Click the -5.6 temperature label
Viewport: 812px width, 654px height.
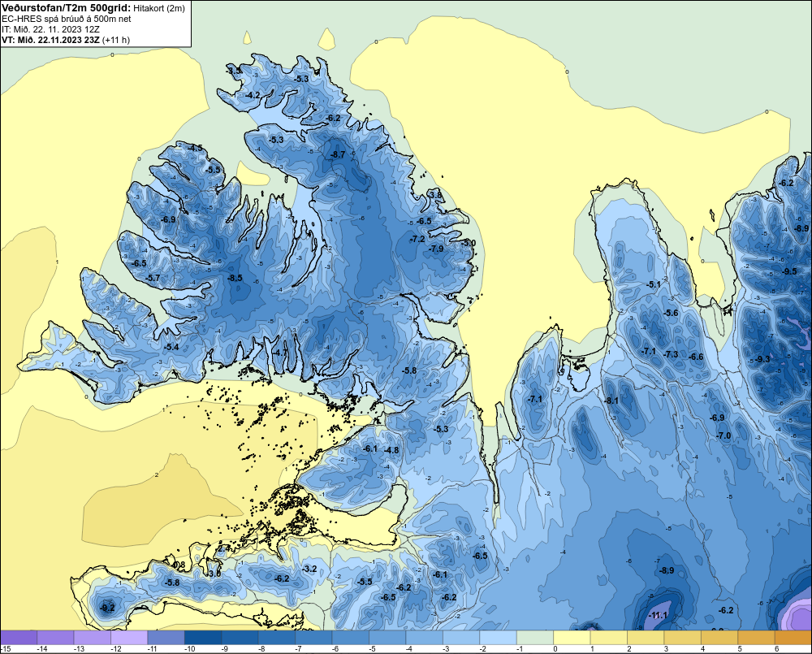coord(671,313)
